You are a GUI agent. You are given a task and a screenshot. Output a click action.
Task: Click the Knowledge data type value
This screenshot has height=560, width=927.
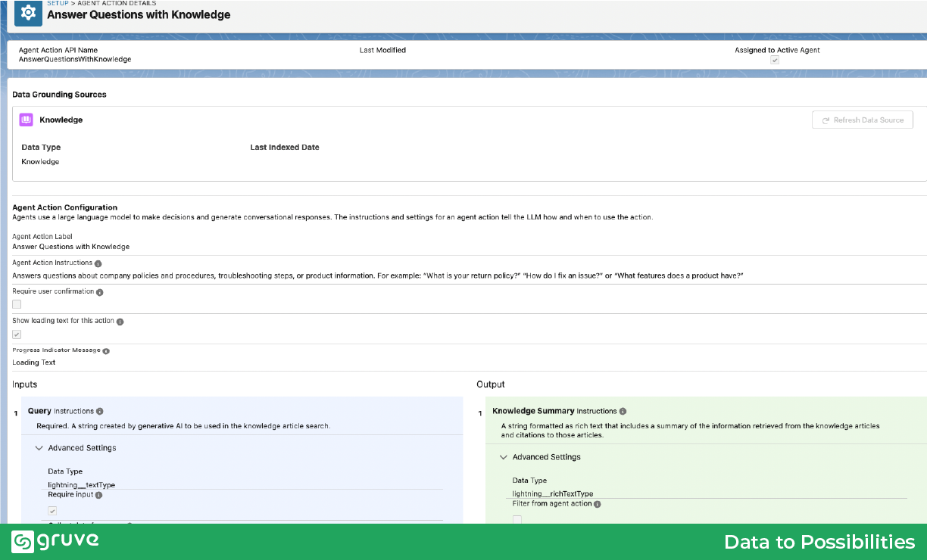[40, 162]
